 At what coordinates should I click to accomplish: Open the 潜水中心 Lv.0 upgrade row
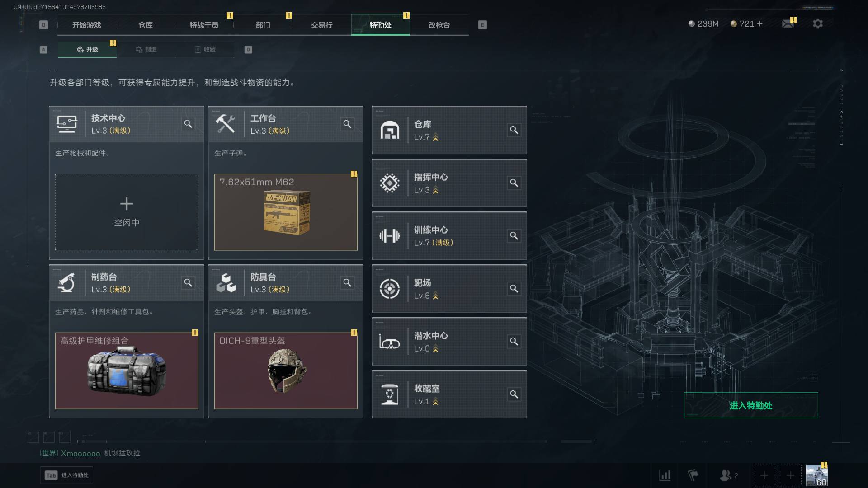point(449,342)
